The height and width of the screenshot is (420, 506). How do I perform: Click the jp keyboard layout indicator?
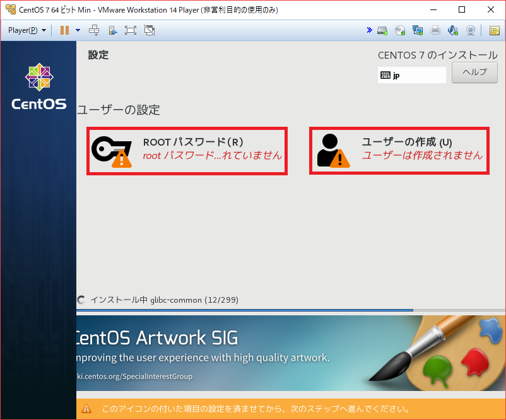coord(412,75)
